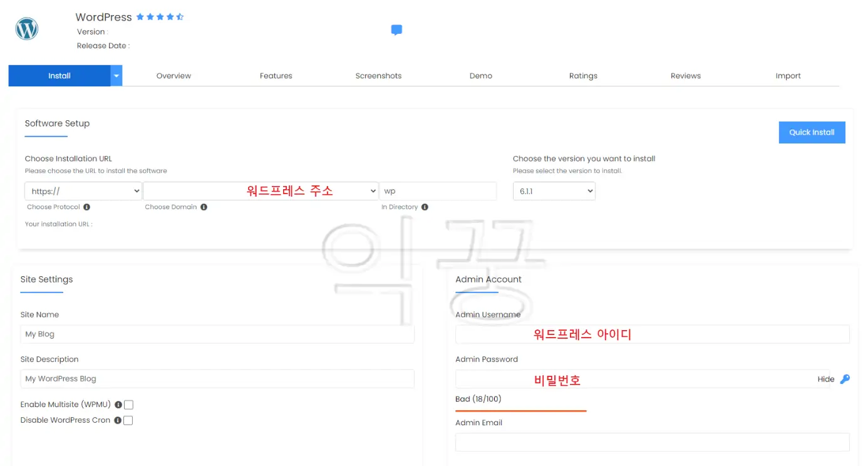Open the protocol dropdown showing https://

tap(83, 191)
